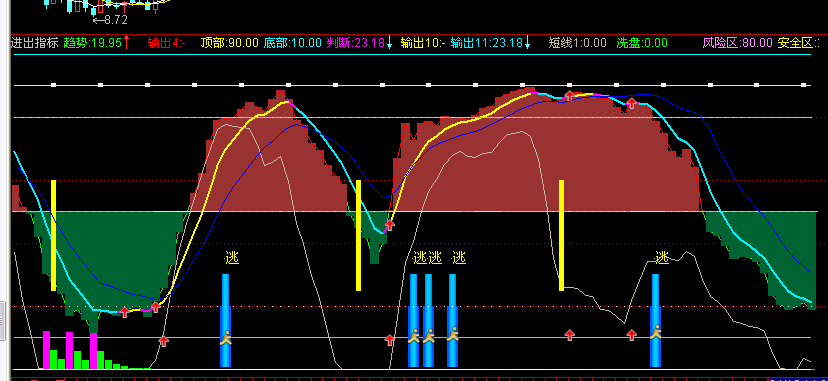Select the leftmost tall yellow vertical bar
The image size is (828, 381).
53,235
